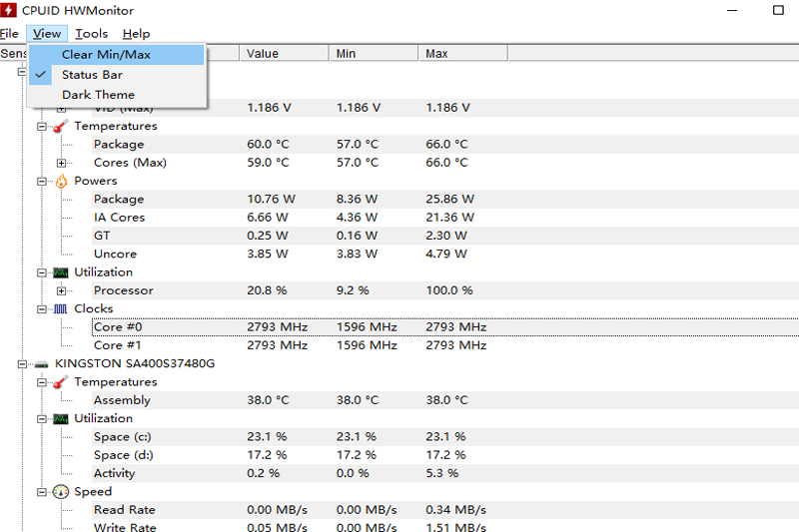This screenshot has height=532, width=799.
Task: Open the Help menu
Action: pos(136,34)
